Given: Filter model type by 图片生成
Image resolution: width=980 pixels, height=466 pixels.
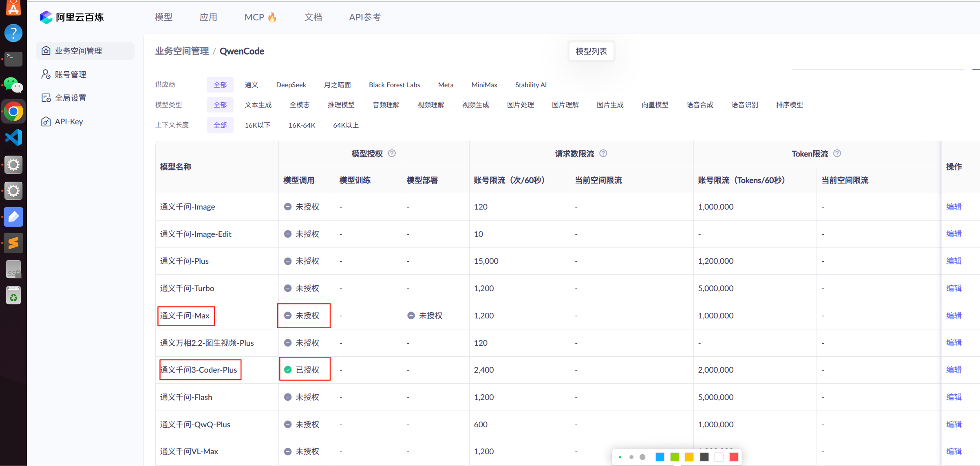Looking at the screenshot, I should pyautogui.click(x=610, y=105).
